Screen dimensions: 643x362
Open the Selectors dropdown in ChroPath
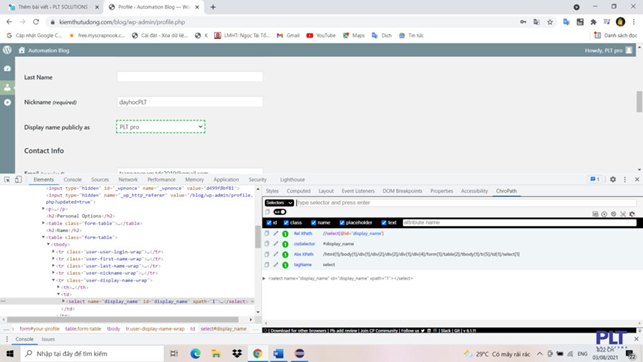(x=279, y=203)
